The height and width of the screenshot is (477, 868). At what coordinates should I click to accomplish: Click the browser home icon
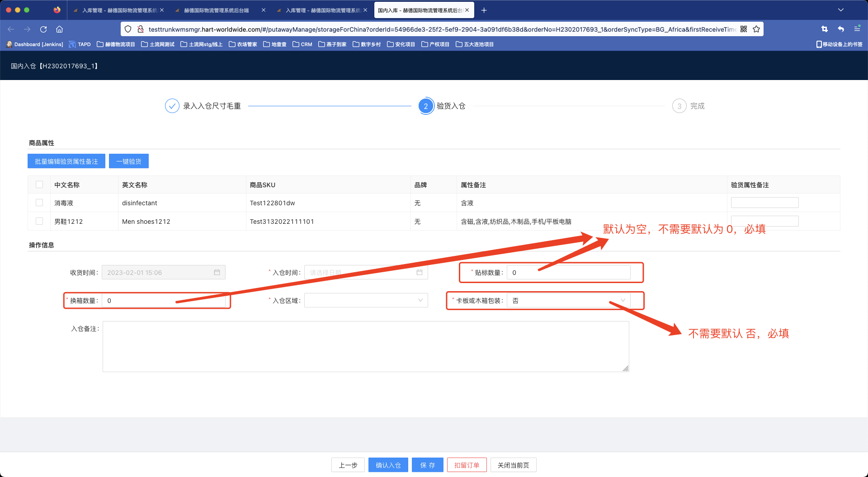(59, 29)
